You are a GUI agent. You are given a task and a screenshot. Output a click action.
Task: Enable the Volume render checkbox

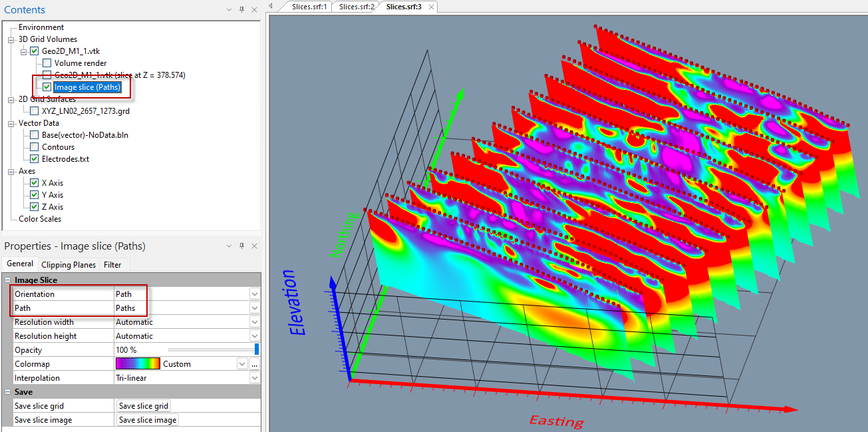point(47,63)
